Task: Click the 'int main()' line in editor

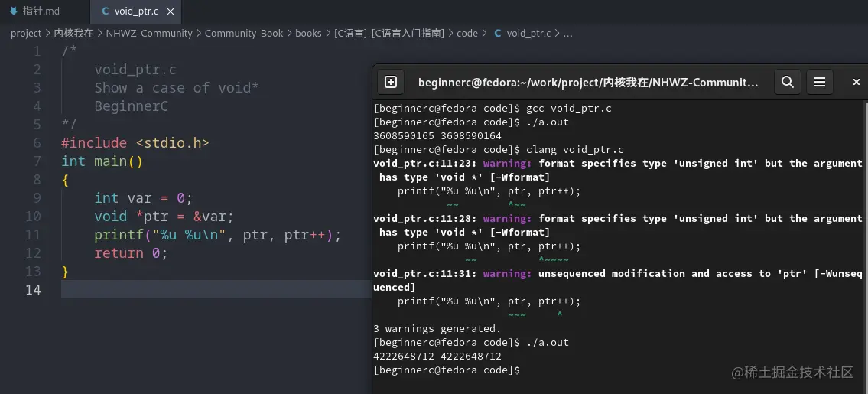Action: [102, 161]
